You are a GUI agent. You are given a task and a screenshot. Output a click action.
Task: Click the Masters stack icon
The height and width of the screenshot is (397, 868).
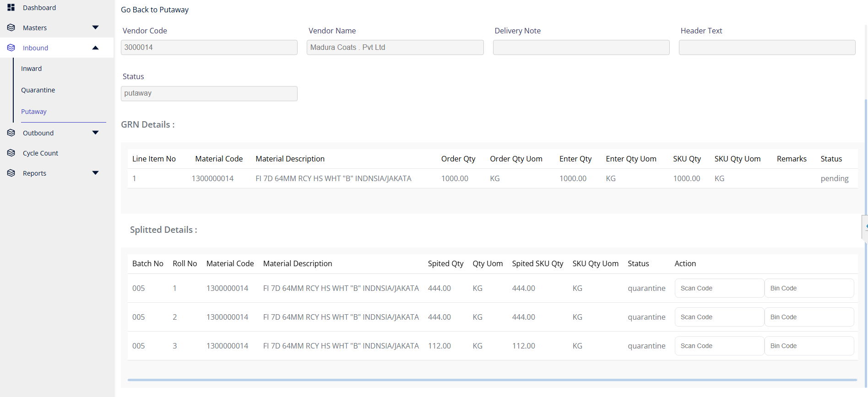[x=11, y=27]
